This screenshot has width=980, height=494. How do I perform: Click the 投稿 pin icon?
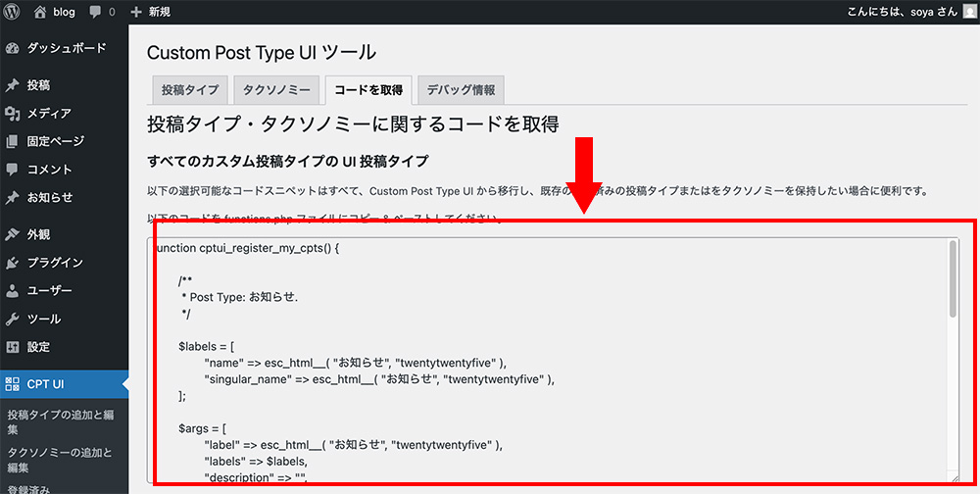point(12,85)
